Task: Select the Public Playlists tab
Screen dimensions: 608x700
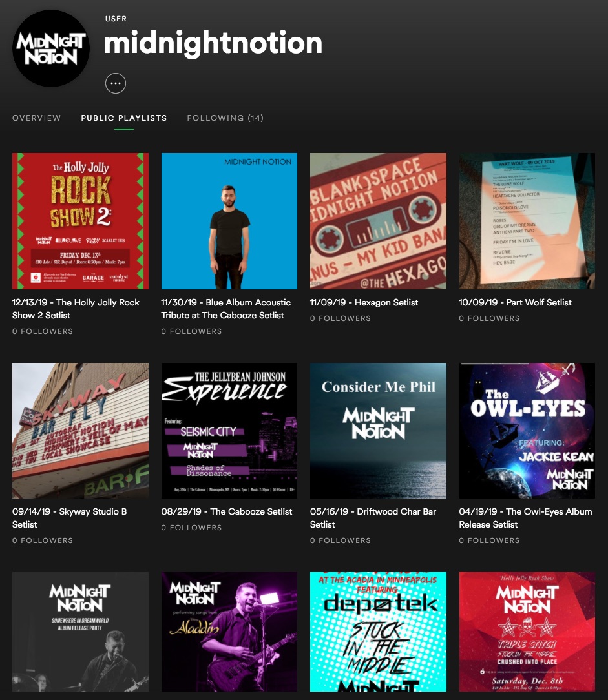Action: tap(124, 118)
